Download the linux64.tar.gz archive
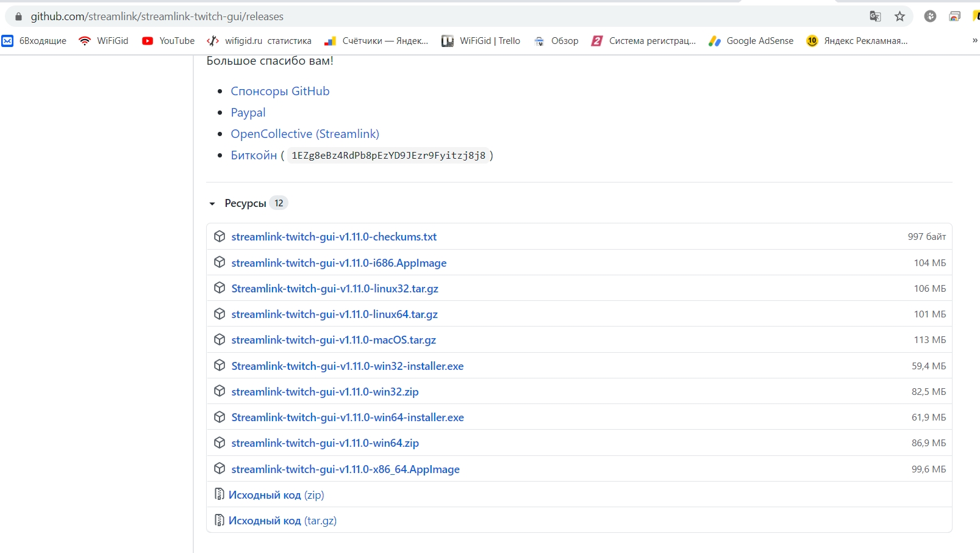The image size is (980, 553). [334, 314]
